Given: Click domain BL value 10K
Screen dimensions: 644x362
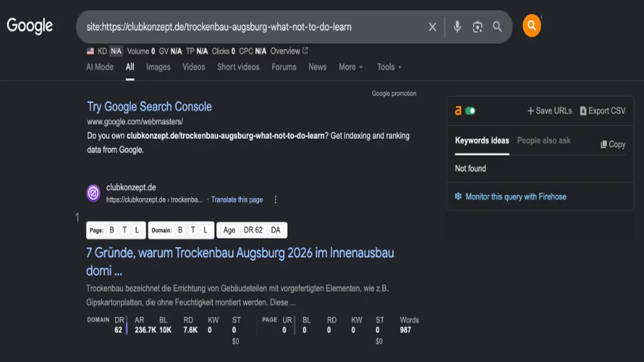Looking at the screenshot, I should click(165, 330).
